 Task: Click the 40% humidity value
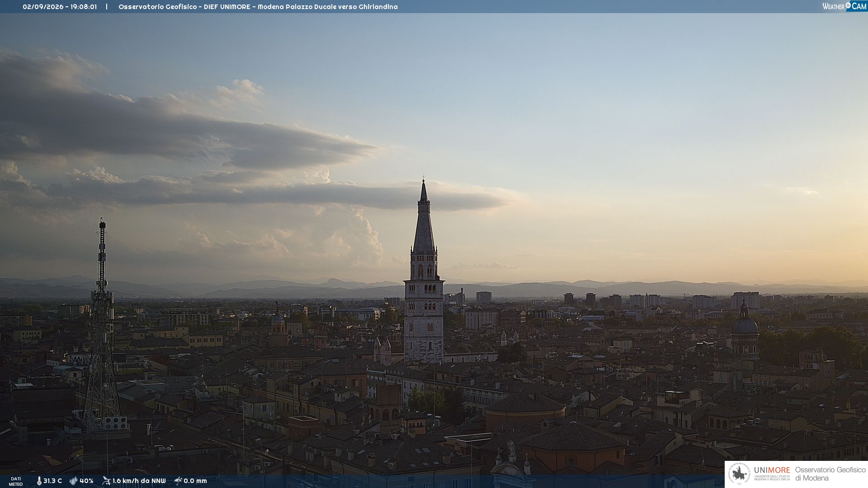(x=86, y=481)
